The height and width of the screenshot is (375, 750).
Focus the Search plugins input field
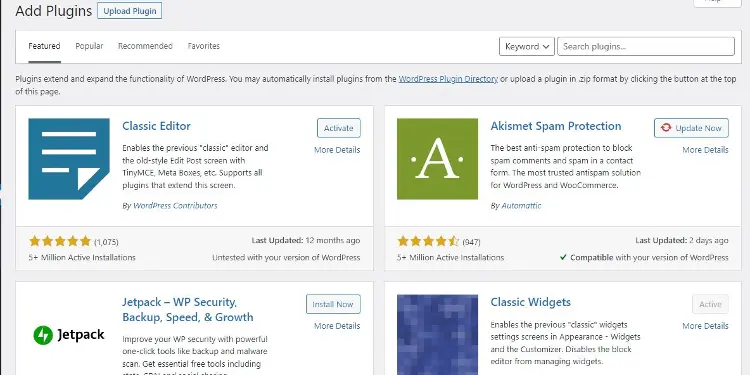tap(646, 46)
